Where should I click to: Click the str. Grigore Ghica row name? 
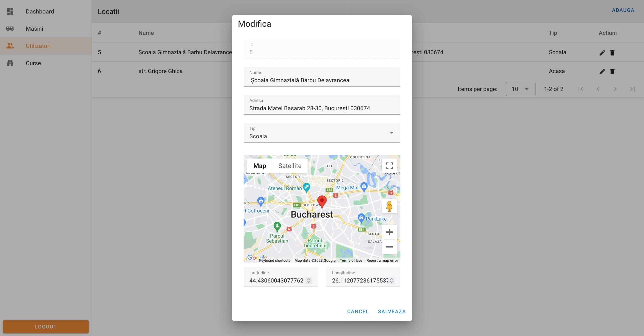click(x=160, y=71)
